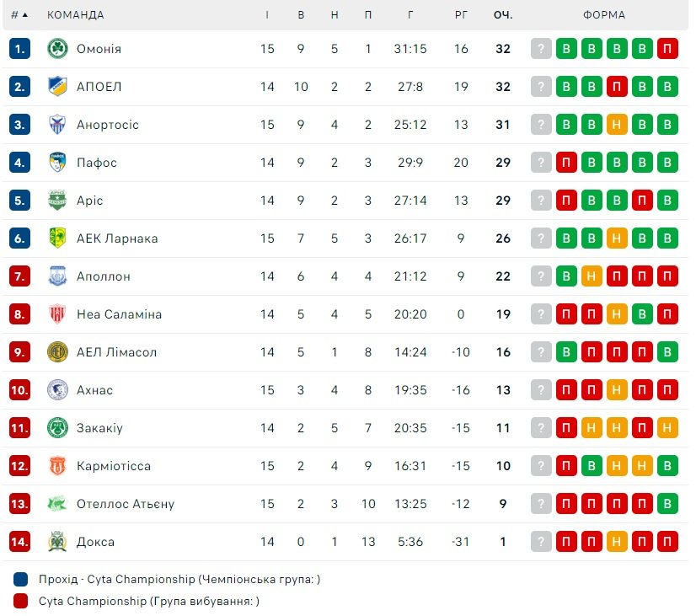Sort by the РГ goal difference header
The height and width of the screenshot is (616, 696).
(461, 15)
